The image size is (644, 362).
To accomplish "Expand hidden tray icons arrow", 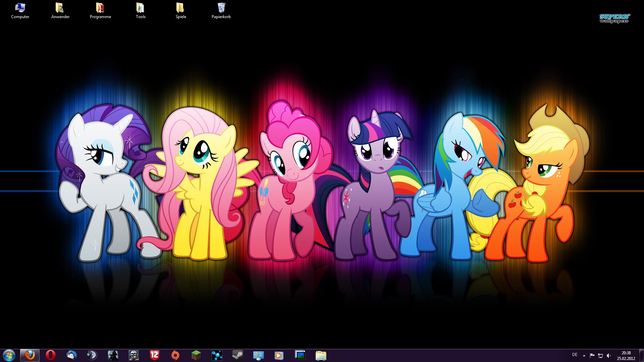I will pyautogui.click(x=584, y=356).
